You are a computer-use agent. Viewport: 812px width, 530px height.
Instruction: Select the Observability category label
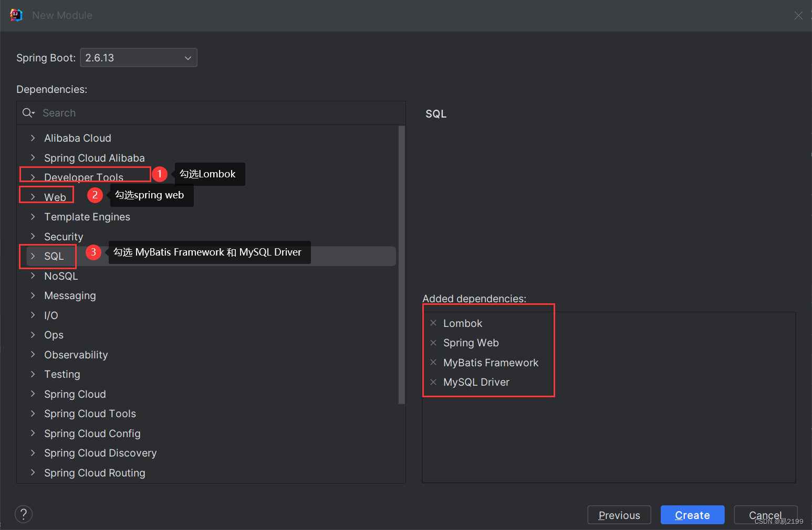[76, 355]
